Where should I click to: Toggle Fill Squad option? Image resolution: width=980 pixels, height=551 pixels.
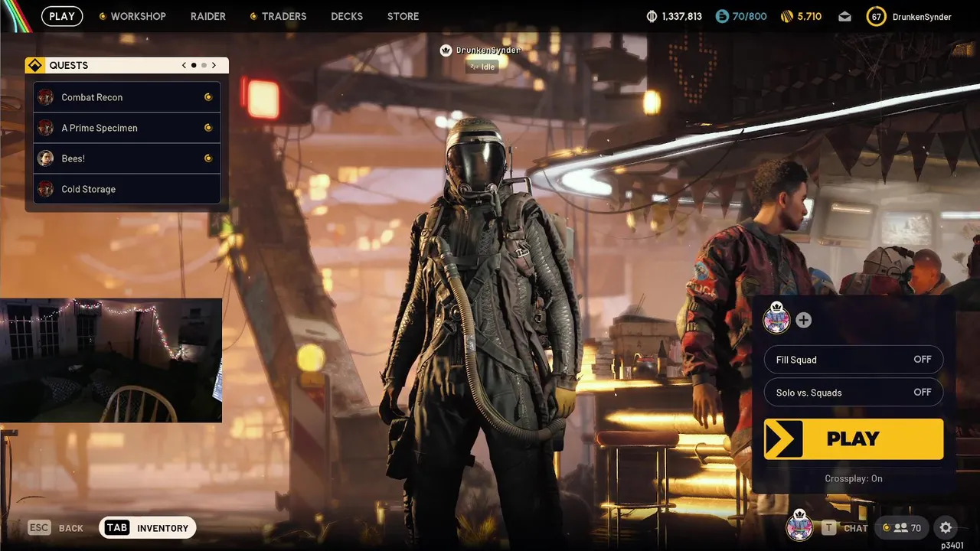click(854, 360)
